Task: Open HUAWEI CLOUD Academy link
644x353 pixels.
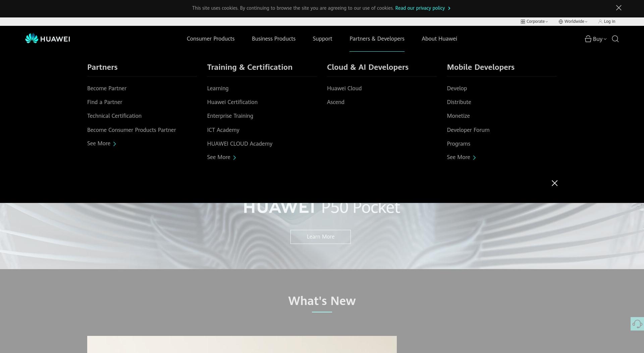Action: 239,144
